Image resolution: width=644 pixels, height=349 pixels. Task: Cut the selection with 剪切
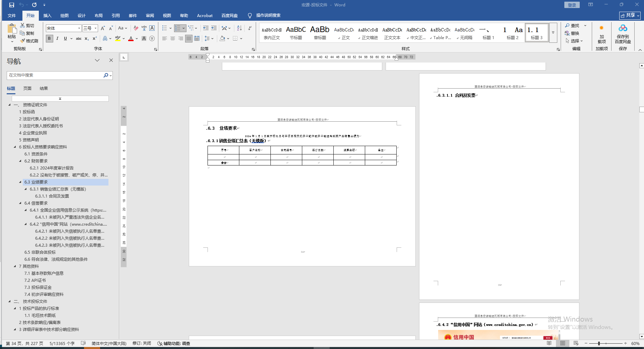(27, 25)
